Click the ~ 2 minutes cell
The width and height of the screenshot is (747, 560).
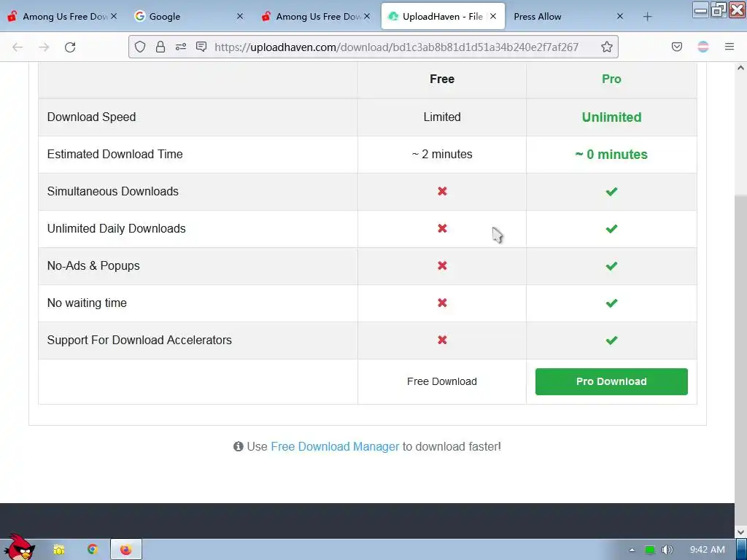(x=442, y=155)
